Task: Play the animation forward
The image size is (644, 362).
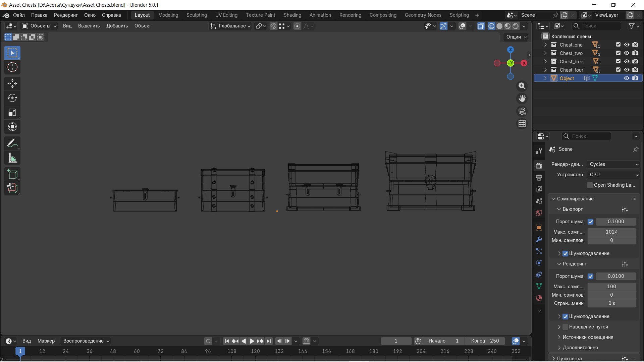Action: coord(252,341)
